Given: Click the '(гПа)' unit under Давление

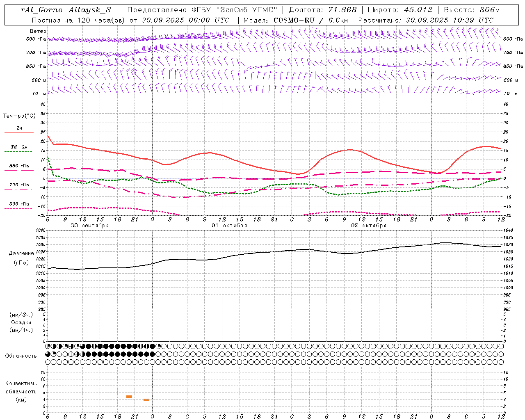Looking at the screenshot, I should [21, 263].
